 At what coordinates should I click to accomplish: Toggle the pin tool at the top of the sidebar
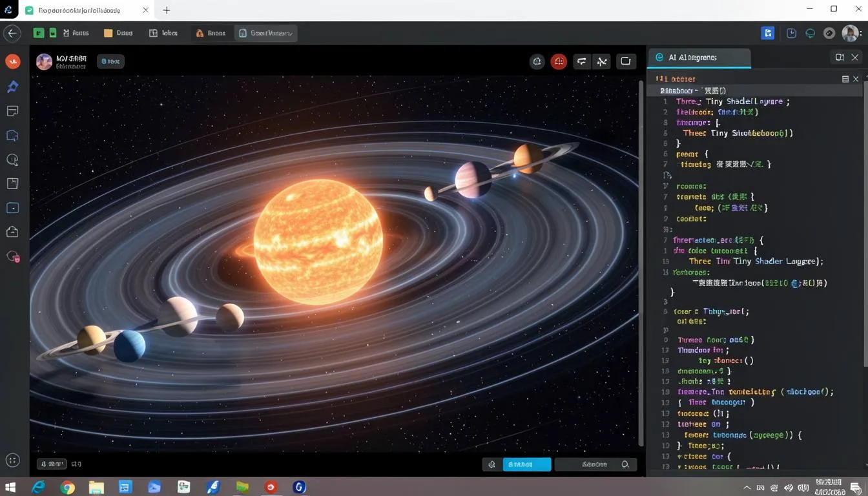(x=12, y=86)
